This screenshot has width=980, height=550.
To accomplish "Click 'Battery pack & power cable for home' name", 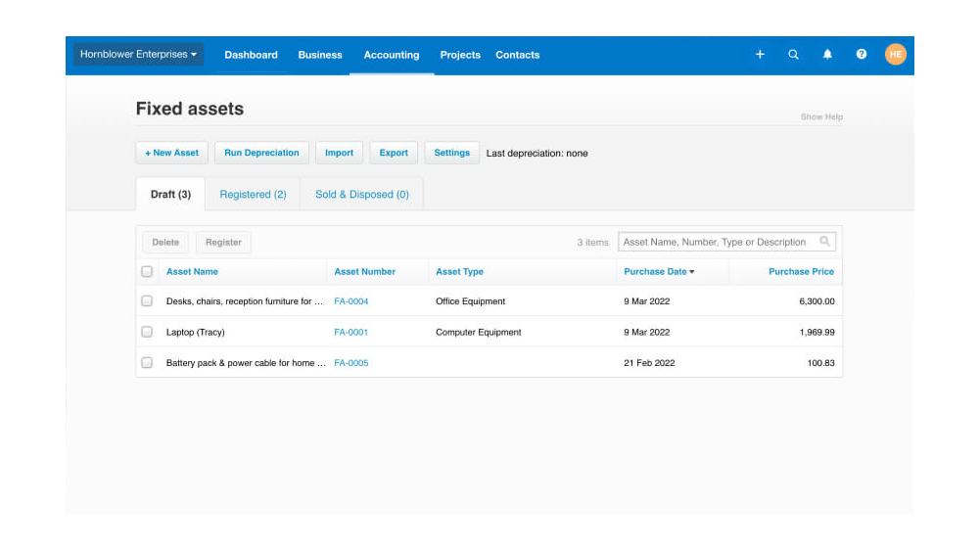I will tap(246, 362).
